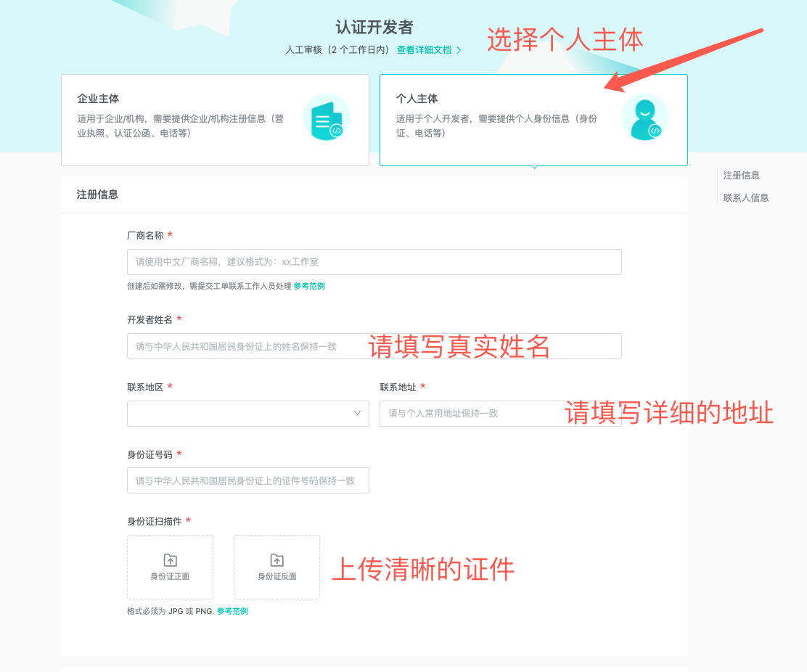
Task: Click the 联系地区 field label
Action: coord(145,387)
